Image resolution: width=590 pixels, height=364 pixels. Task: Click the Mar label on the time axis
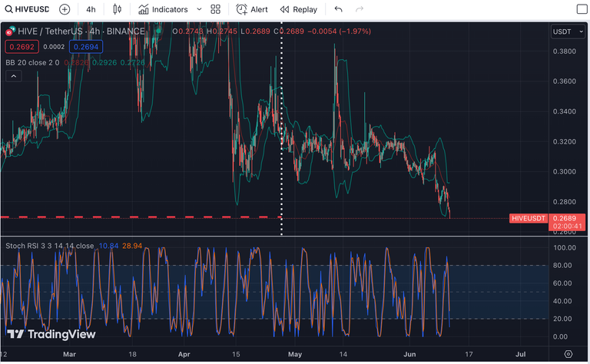70,354
